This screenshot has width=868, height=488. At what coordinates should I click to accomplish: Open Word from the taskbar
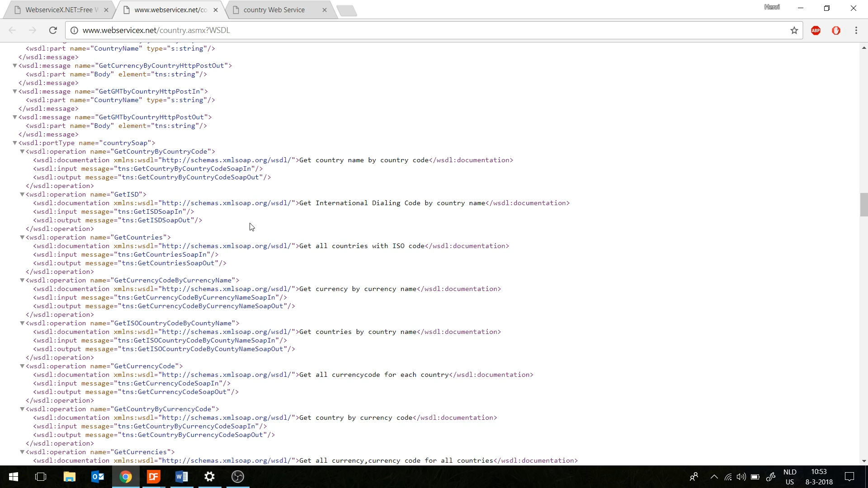[x=182, y=477]
